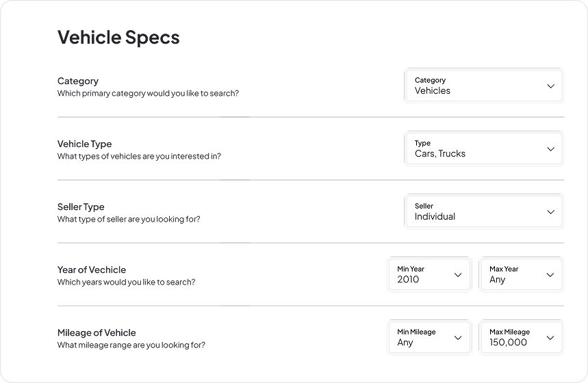Click the Mileage of Vehicle label
This screenshot has height=383, width=588.
click(x=97, y=332)
